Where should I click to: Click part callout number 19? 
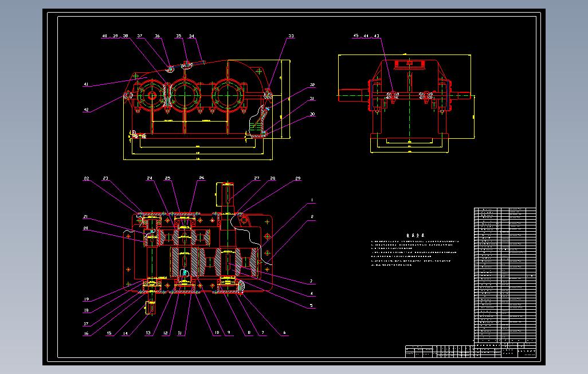coord(86,299)
